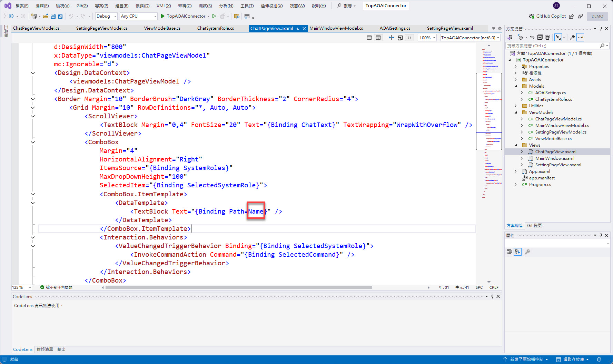Click 新增至原始檔控制 in status bar
613x364 pixels.
pyautogui.click(x=526, y=360)
